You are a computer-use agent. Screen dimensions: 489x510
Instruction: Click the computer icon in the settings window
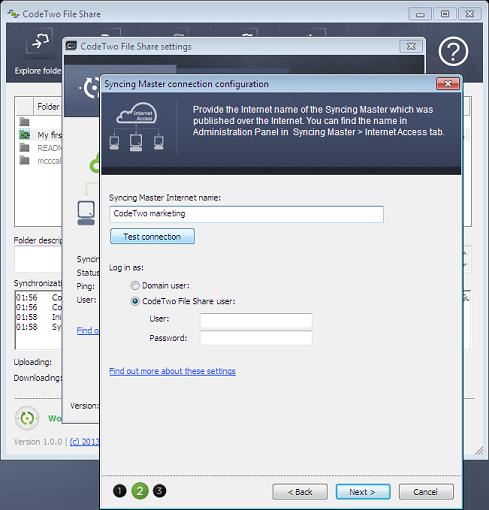click(86, 213)
